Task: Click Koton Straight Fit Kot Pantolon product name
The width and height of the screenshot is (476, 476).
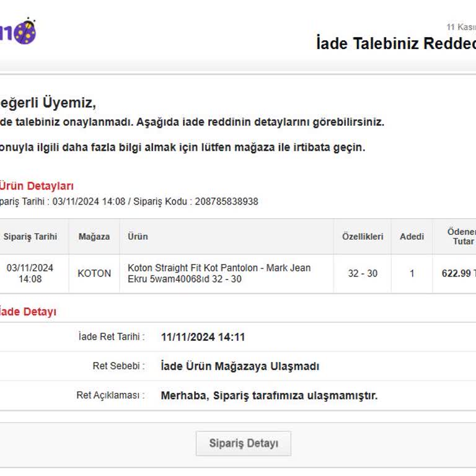Action: click(219, 273)
